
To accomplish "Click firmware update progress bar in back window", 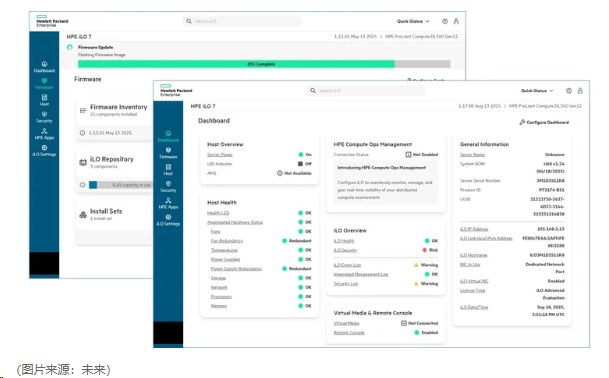I will (x=264, y=64).
